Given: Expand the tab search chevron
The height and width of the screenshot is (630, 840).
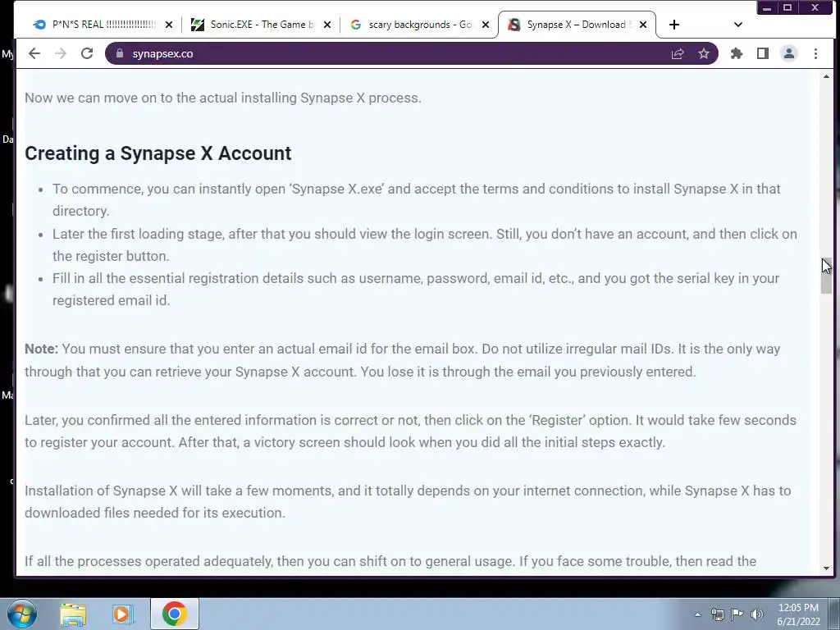Looking at the screenshot, I should (x=737, y=25).
